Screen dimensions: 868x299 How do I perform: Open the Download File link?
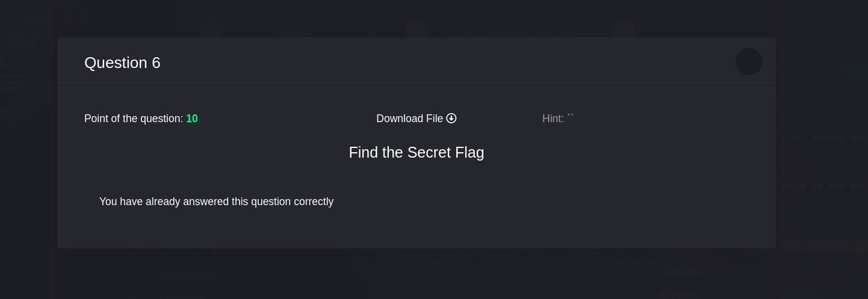coord(416,119)
